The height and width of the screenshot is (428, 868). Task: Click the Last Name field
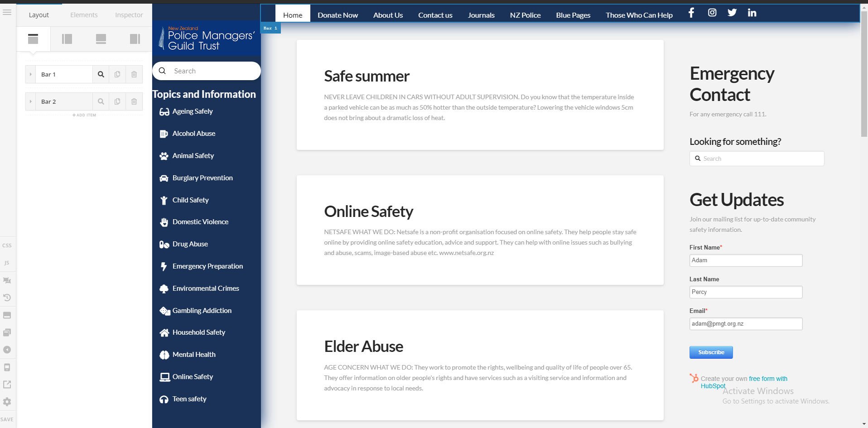[x=746, y=292]
